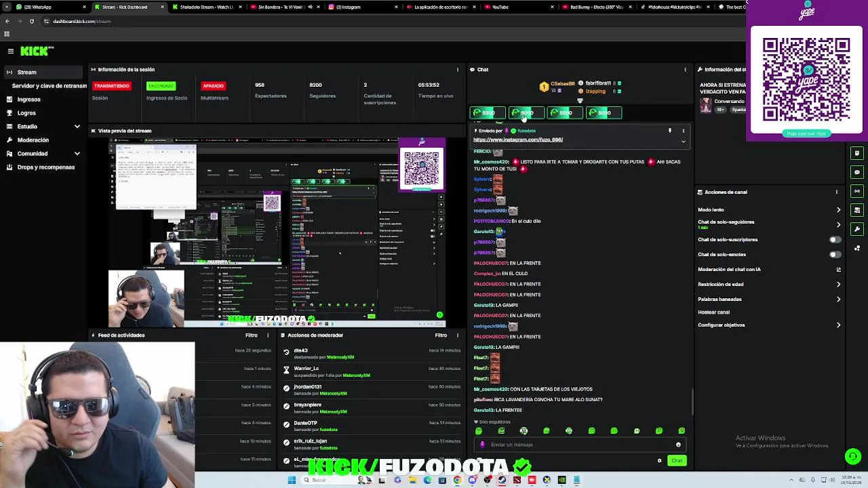Click the broadcast icon in right sidebar

[858, 191]
